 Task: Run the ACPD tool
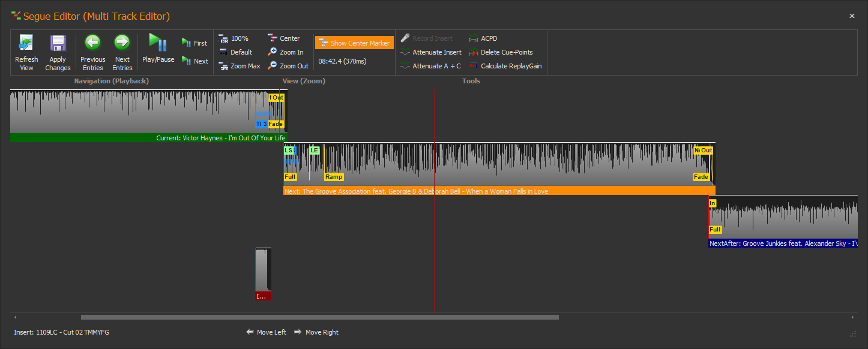[483, 38]
